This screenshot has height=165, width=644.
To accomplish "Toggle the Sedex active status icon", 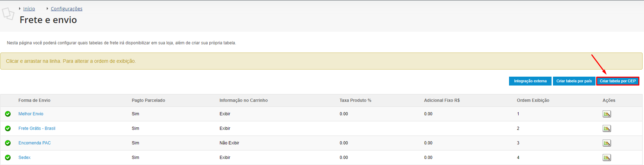I will (8, 158).
